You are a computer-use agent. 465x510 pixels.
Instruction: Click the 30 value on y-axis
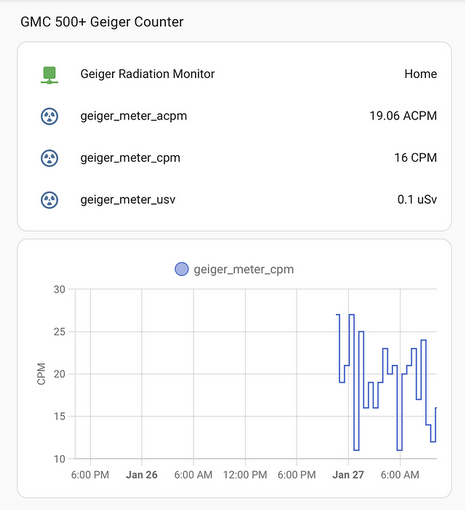[59, 289]
